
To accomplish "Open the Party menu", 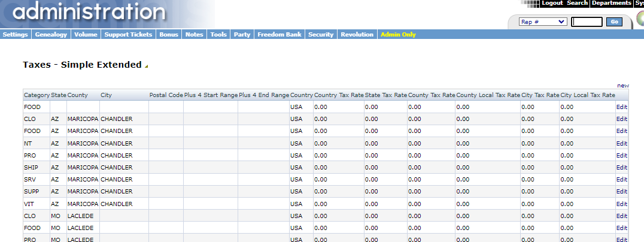I will 242,35.
